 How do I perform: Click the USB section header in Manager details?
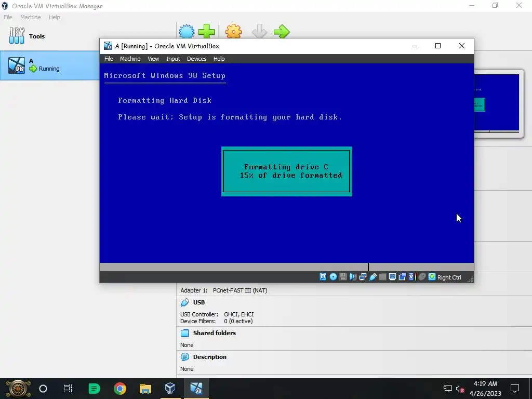(199, 302)
